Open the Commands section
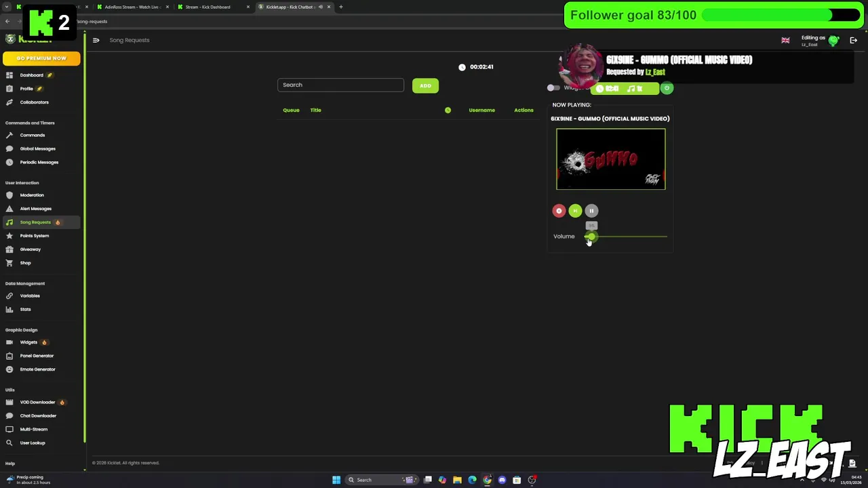Viewport: 868px width, 488px height. [32, 135]
